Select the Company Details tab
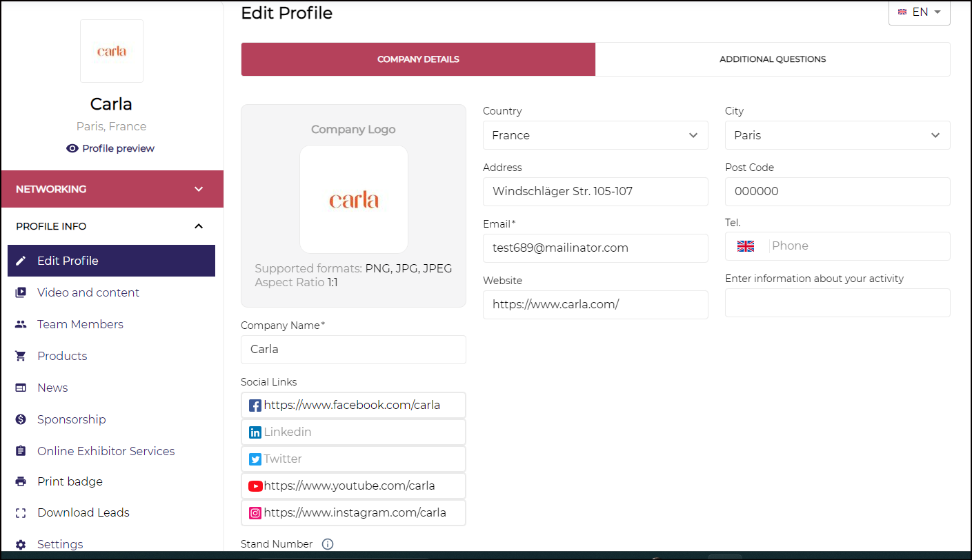This screenshot has height=560, width=972. click(418, 59)
